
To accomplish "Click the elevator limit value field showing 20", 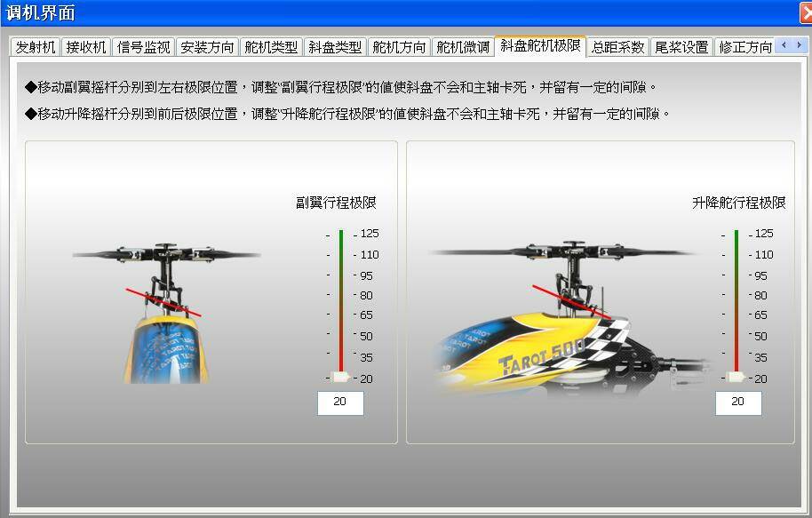I will (738, 402).
